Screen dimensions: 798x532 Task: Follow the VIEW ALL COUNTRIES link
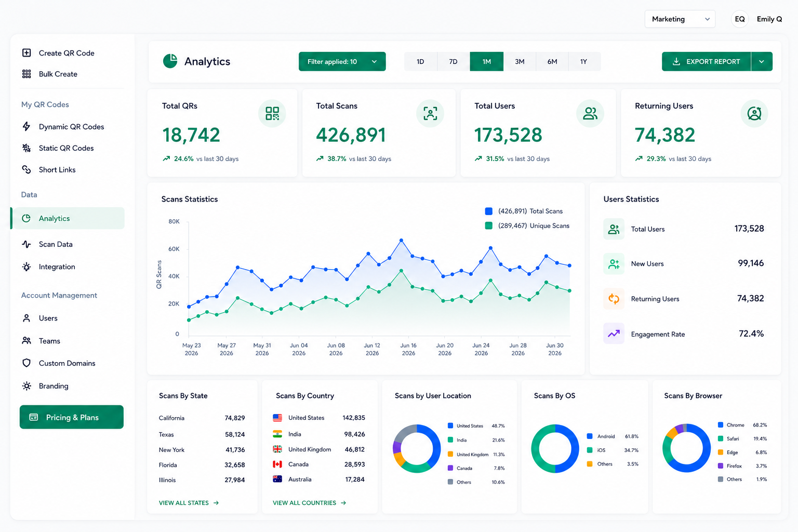click(x=310, y=503)
